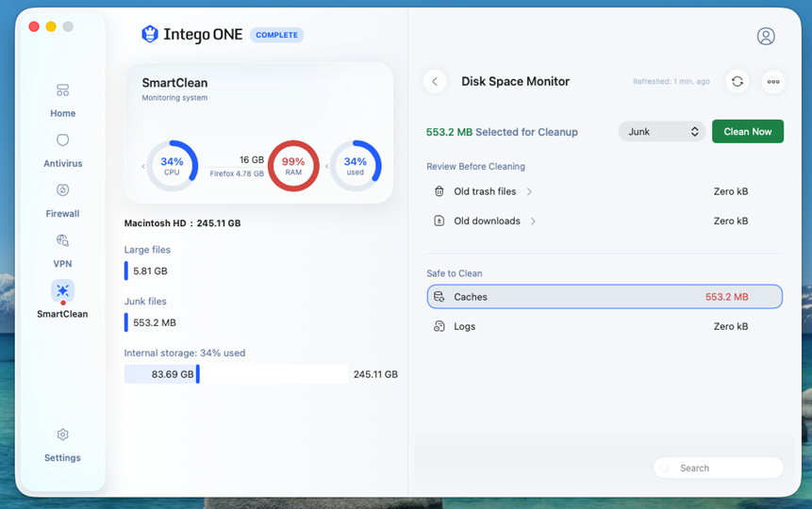Select the Logs row
Screen dimensions: 812x509
pyautogui.click(x=605, y=326)
